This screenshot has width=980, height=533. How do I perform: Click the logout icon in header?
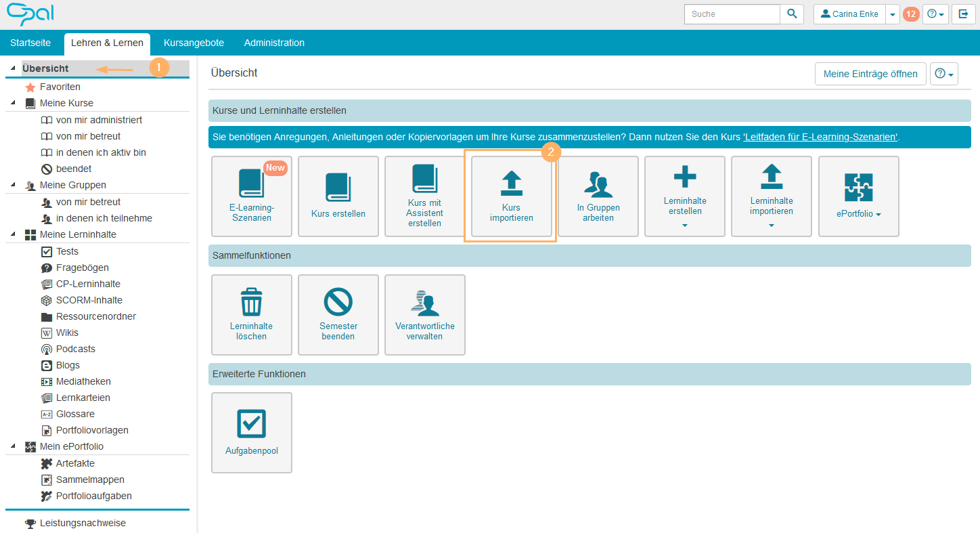point(963,14)
